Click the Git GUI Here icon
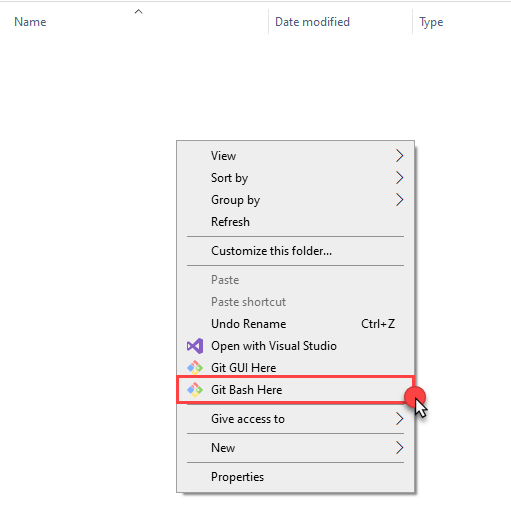Screen dimensions: 511x521 195,368
